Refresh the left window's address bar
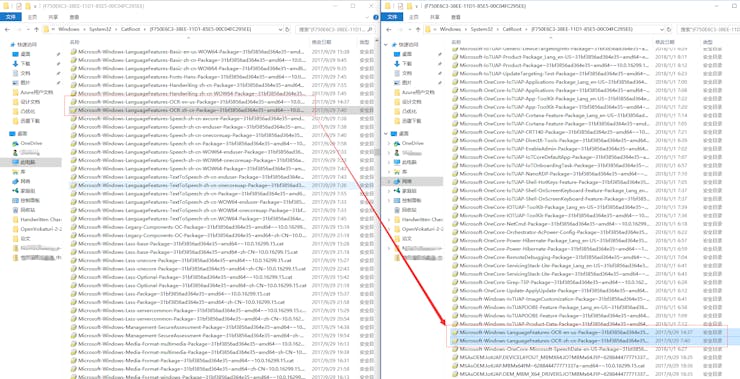 pos(287,29)
